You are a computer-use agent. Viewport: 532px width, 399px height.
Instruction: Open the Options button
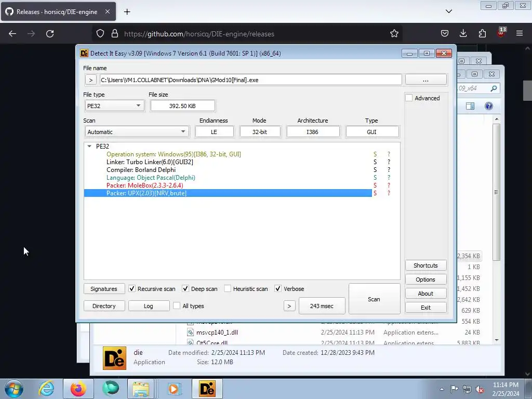[426, 279]
